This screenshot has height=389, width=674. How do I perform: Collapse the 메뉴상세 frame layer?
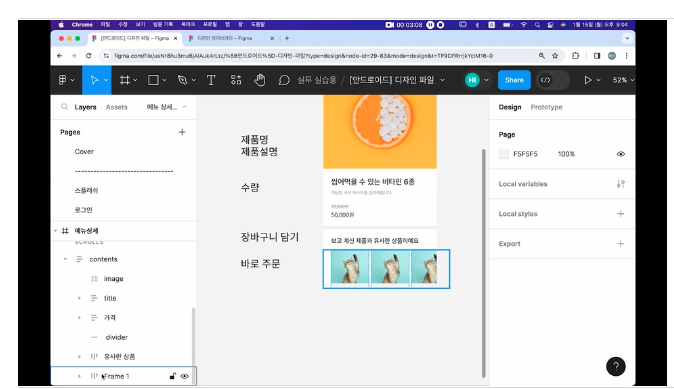55,231
